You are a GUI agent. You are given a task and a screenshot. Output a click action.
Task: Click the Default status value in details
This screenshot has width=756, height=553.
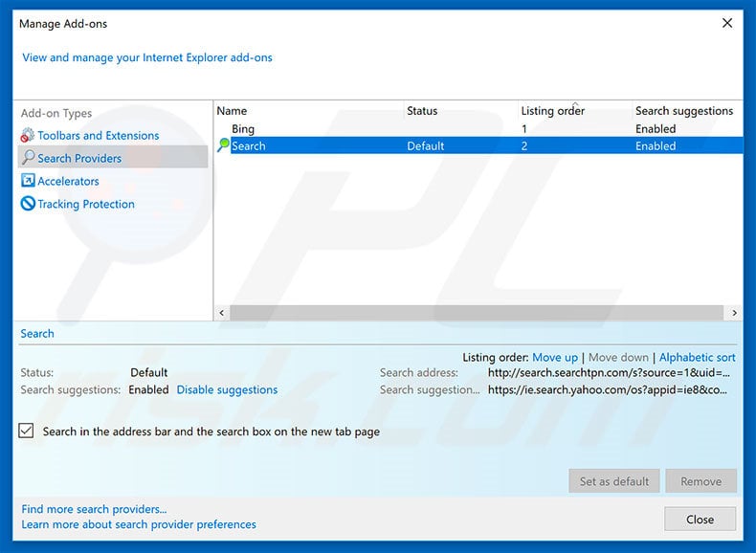pos(148,373)
